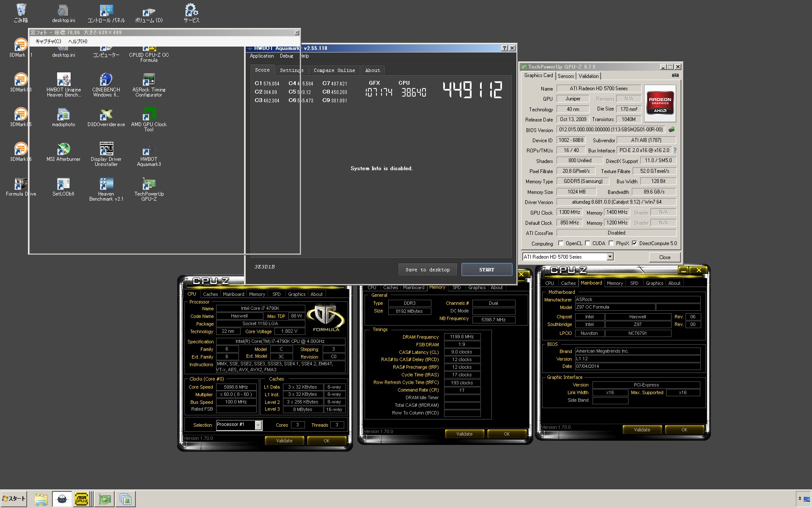The height and width of the screenshot is (508, 812).
Task: Click Radeon Graphics logo in GPU-Z
Action: [x=660, y=104]
